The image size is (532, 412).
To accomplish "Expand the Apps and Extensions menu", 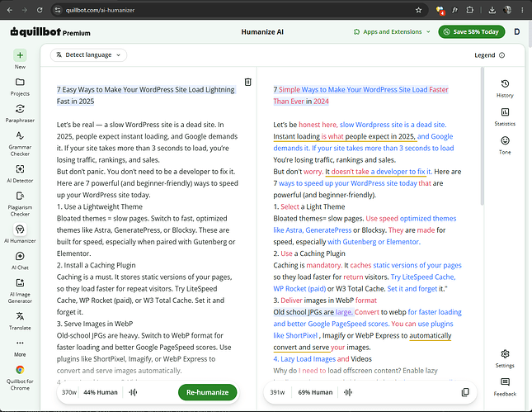I will point(392,31).
